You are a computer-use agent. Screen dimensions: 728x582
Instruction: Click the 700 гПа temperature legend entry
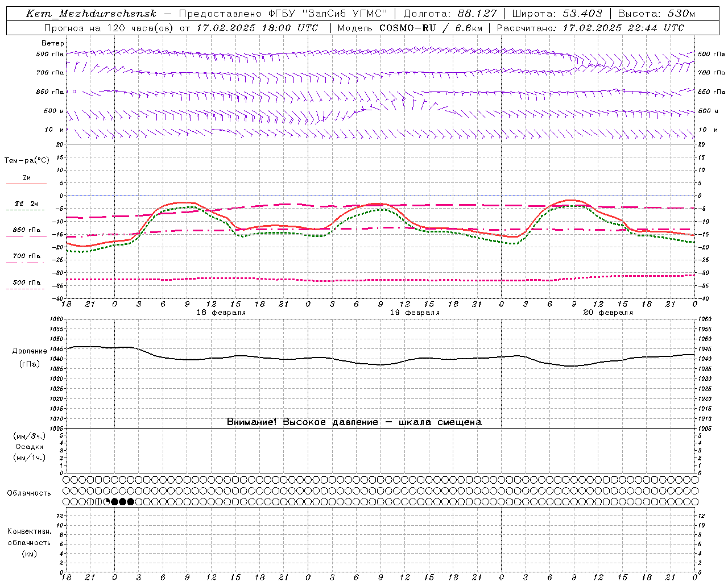pos(27,256)
